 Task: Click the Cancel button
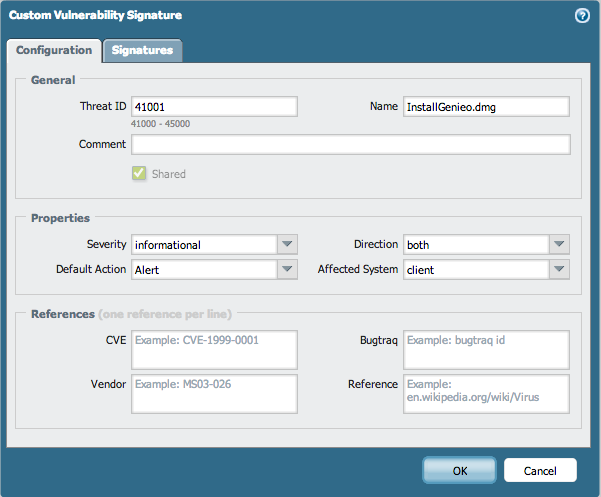(x=540, y=470)
